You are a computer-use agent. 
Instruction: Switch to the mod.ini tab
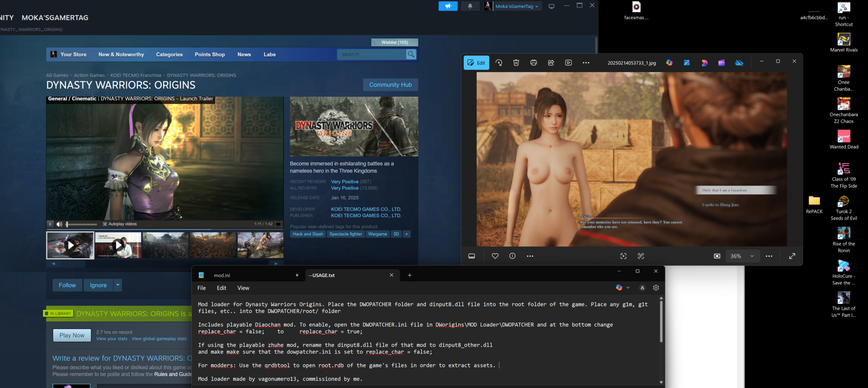[x=248, y=275]
